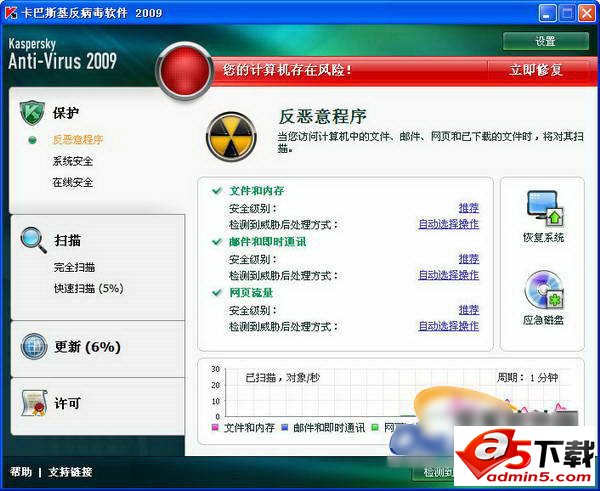The height and width of the screenshot is (491, 600).
Task: Click the Kaspersky Anti-Virus 2009 logo
Action: click(62, 54)
